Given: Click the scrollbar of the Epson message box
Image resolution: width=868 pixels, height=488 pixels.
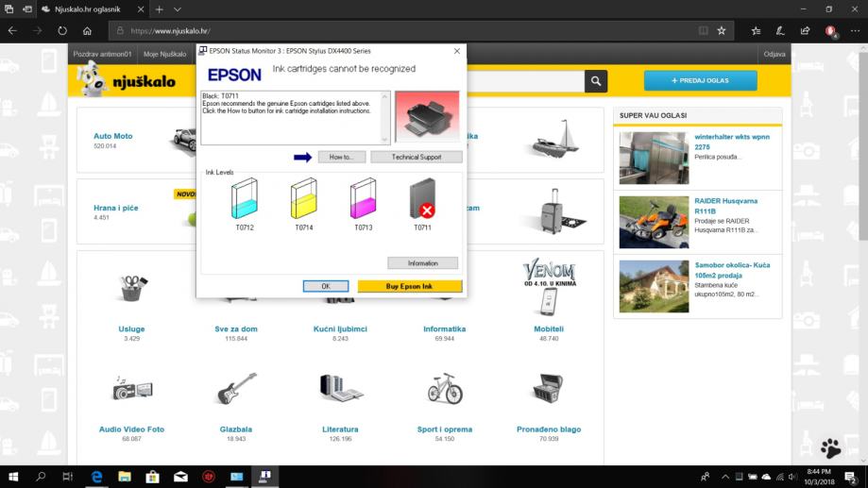Looking at the screenshot, I should pyautogui.click(x=385, y=118).
